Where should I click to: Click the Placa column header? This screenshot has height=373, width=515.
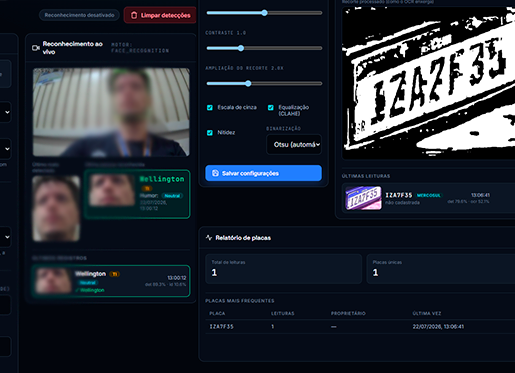[x=217, y=313]
